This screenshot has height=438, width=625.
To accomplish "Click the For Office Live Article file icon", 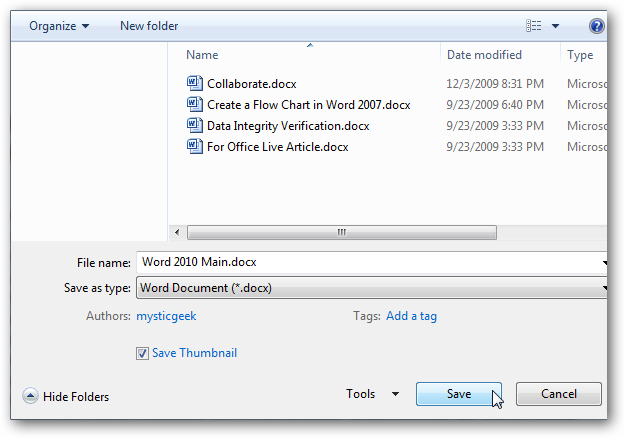I will [x=195, y=146].
